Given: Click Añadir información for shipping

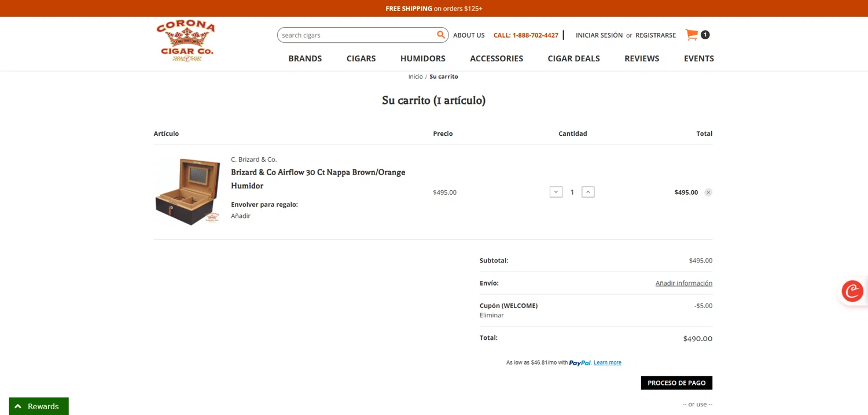Looking at the screenshot, I should [684, 283].
